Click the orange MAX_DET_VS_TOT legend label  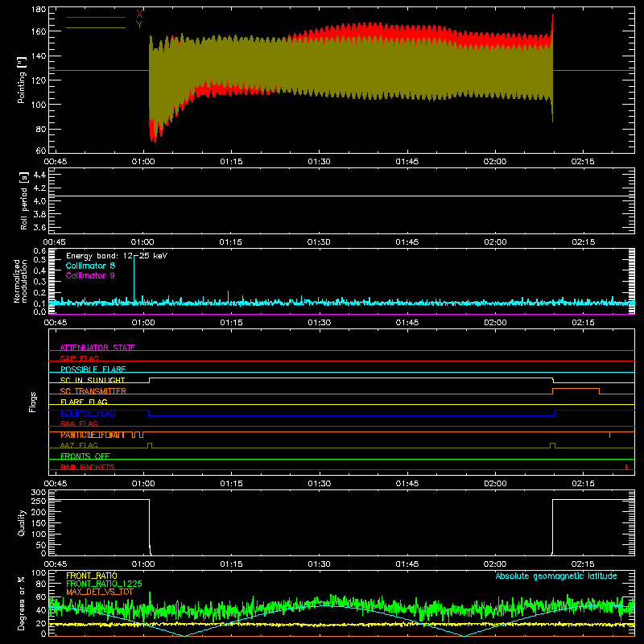pyautogui.click(x=100, y=592)
